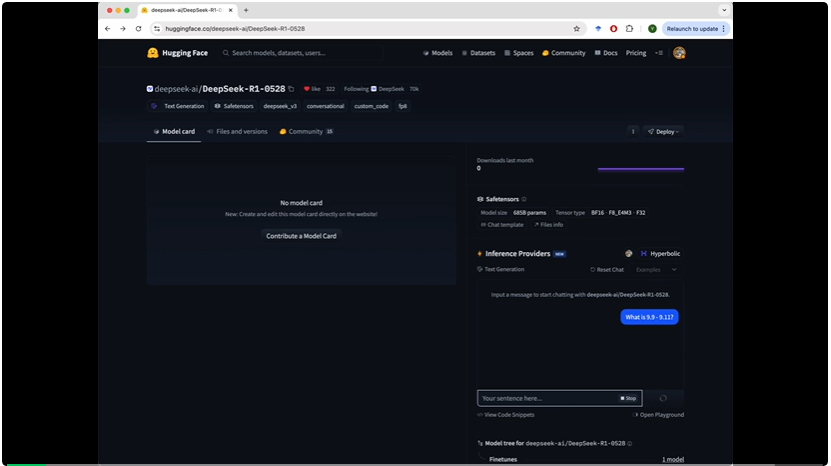Open a new browser tab
831x466 pixels.
pos(246,10)
